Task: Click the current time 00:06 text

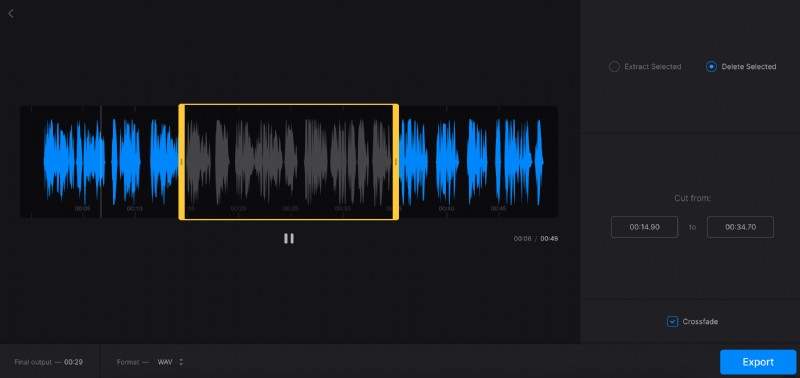Action: click(x=522, y=239)
